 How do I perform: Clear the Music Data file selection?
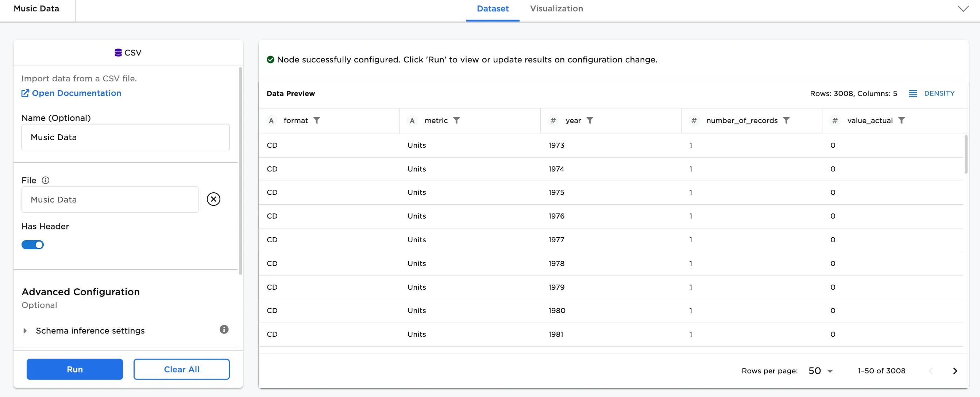pos(213,199)
